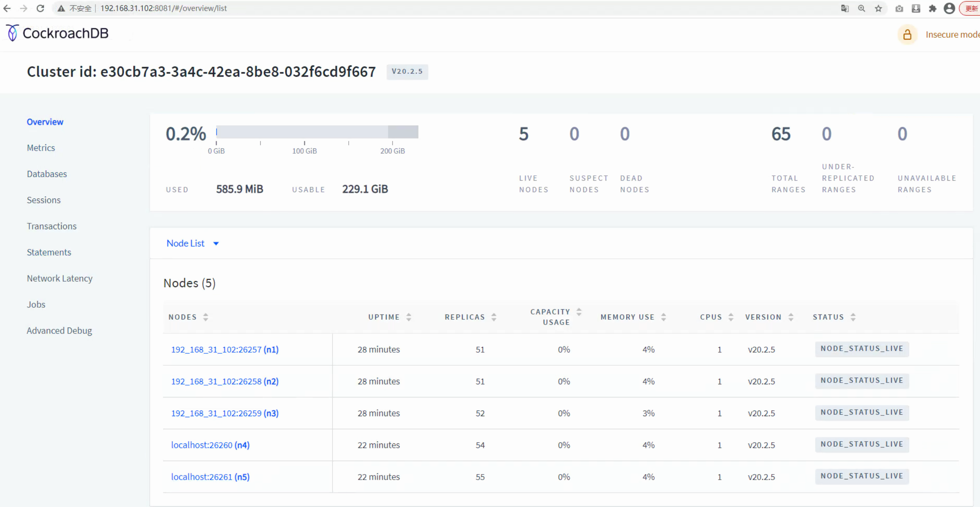This screenshot has width=980, height=507.
Task: Open the Advanced Debug sidebar item
Action: pyautogui.click(x=59, y=331)
